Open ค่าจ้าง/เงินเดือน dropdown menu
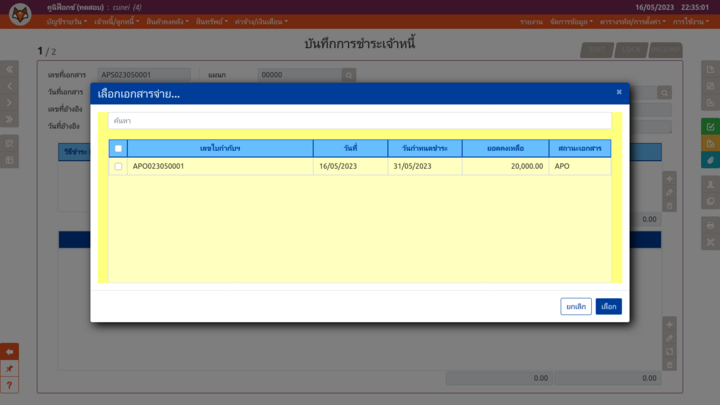This screenshot has height=405, width=720. click(261, 22)
